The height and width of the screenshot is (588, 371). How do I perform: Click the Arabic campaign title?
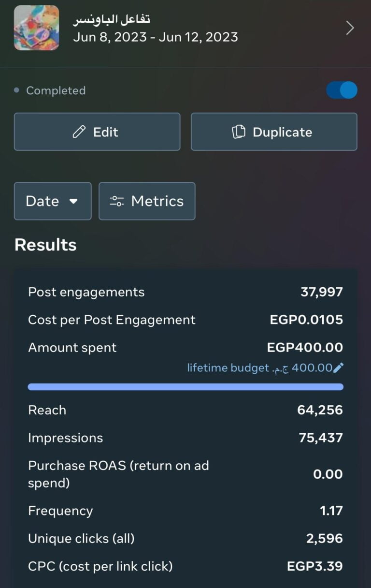[112, 19]
